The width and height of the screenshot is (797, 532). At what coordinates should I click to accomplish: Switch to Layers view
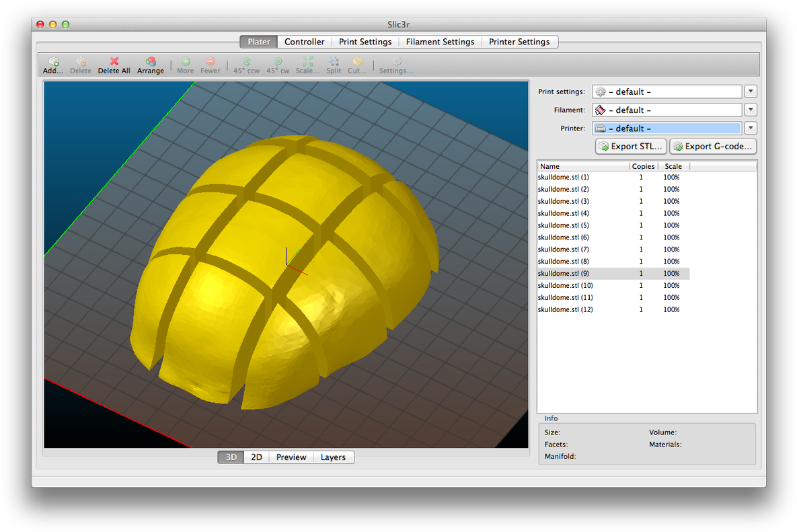tap(333, 457)
